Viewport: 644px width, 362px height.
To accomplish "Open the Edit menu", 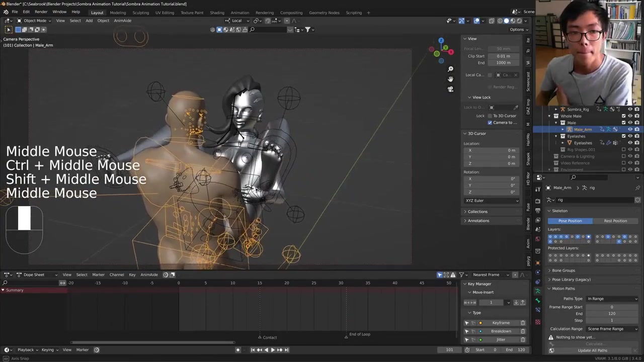I will coord(26,12).
